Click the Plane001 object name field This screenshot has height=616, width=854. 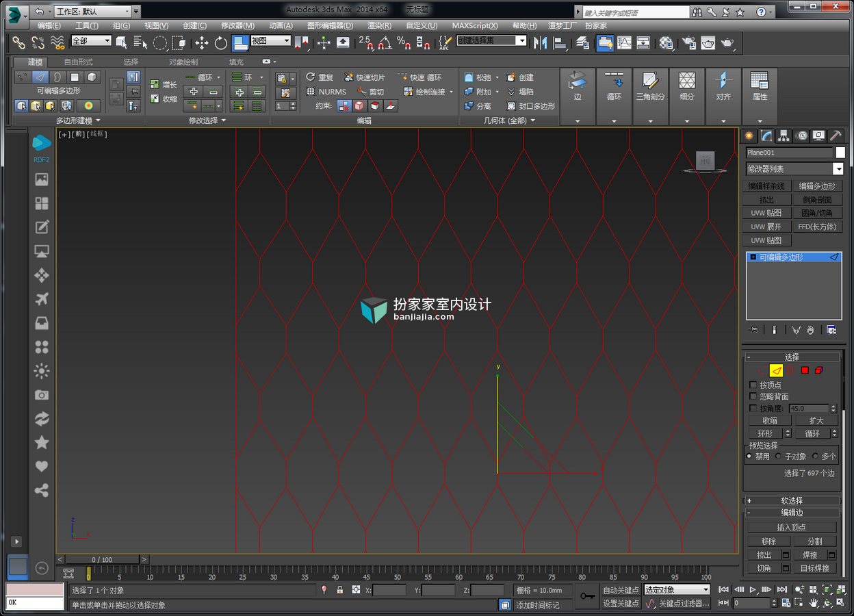(x=789, y=153)
